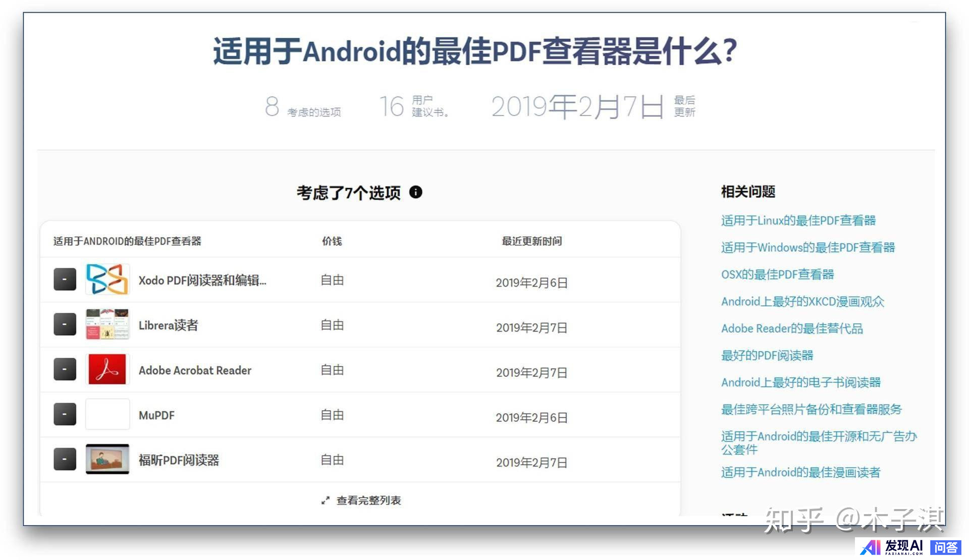Open link 适用于Linux的最佳PDF查看器
This screenshot has height=560, width=969.
tap(798, 220)
